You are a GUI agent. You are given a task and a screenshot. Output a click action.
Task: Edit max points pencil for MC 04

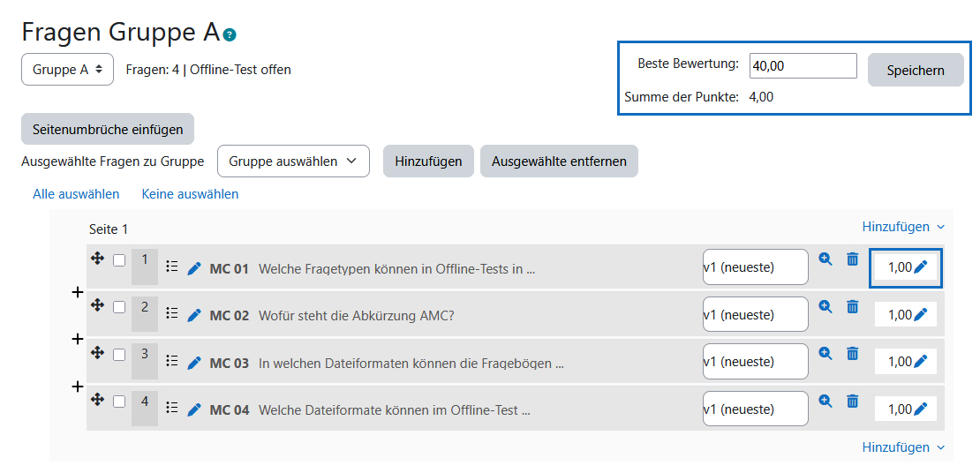click(921, 409)
